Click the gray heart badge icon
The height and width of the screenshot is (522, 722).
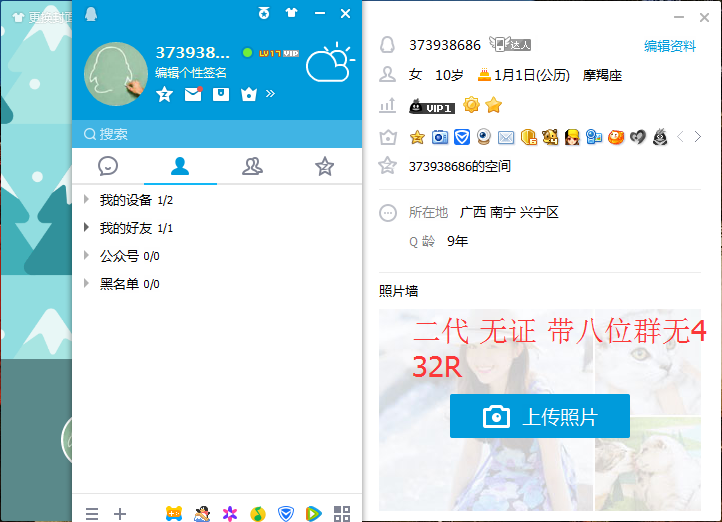[638, 137]
